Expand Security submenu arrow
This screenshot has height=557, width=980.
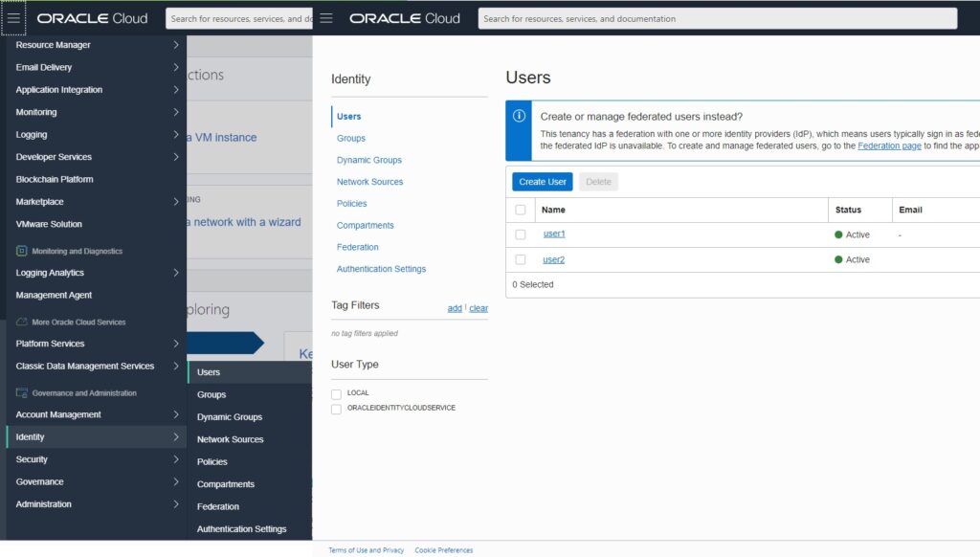click(176, 458)
